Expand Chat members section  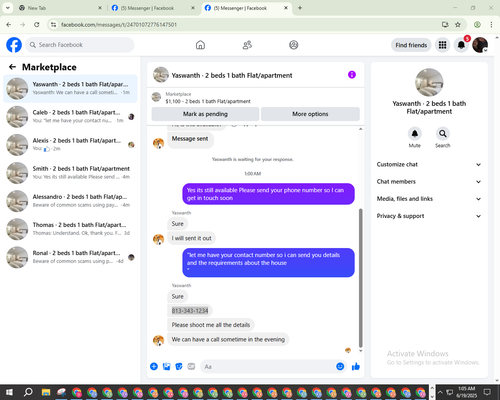(x=429, y=182)
